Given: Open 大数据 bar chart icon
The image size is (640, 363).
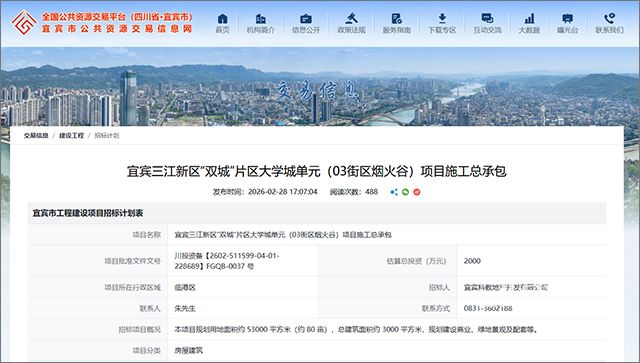Looking at the screenshot, I should pos(529,18).
